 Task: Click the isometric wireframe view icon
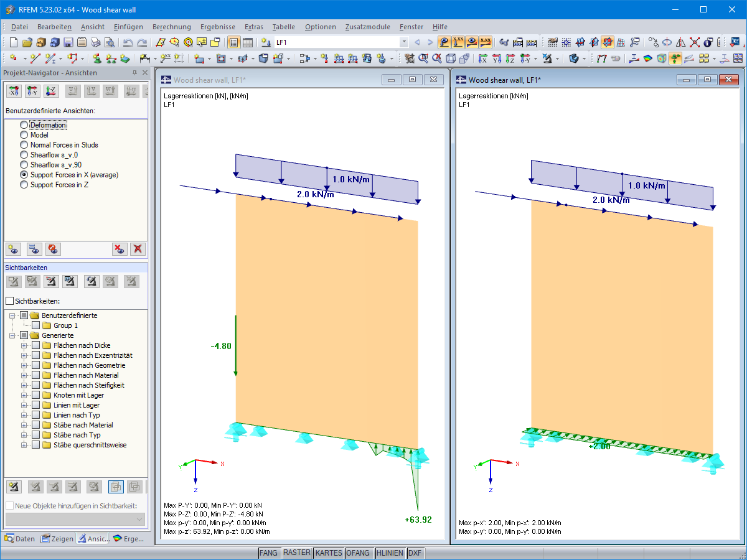[x=451, y=58]
